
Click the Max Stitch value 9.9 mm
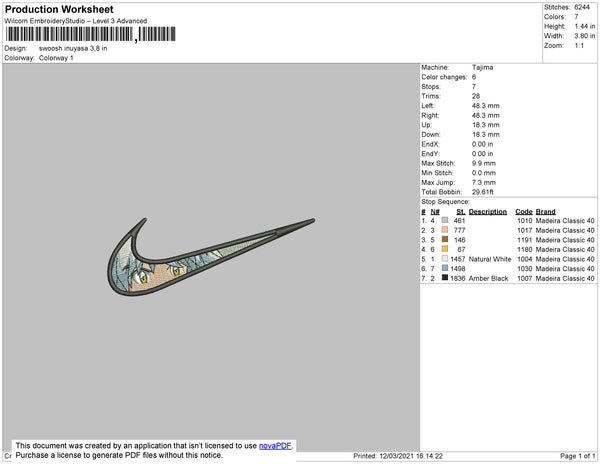pyautogui.click(x=484, y=163)
